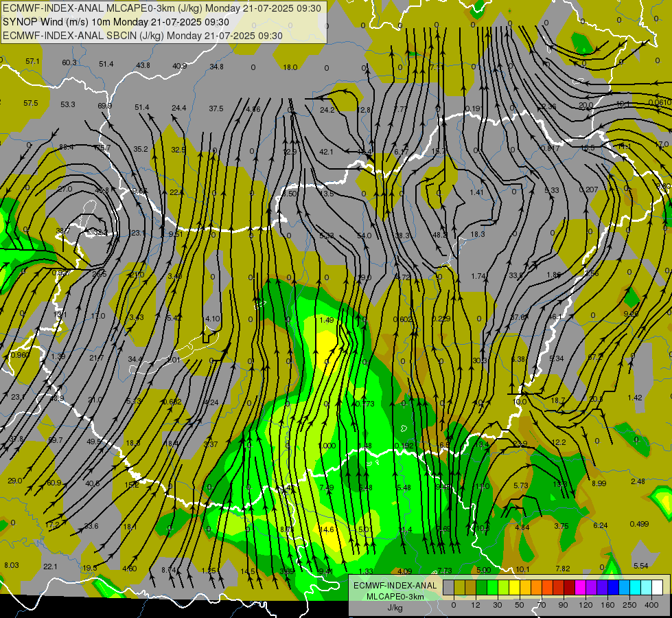Click the legend tick label 250
The height and width of the screenshot is (618, 672).
[x=629, y=605]
